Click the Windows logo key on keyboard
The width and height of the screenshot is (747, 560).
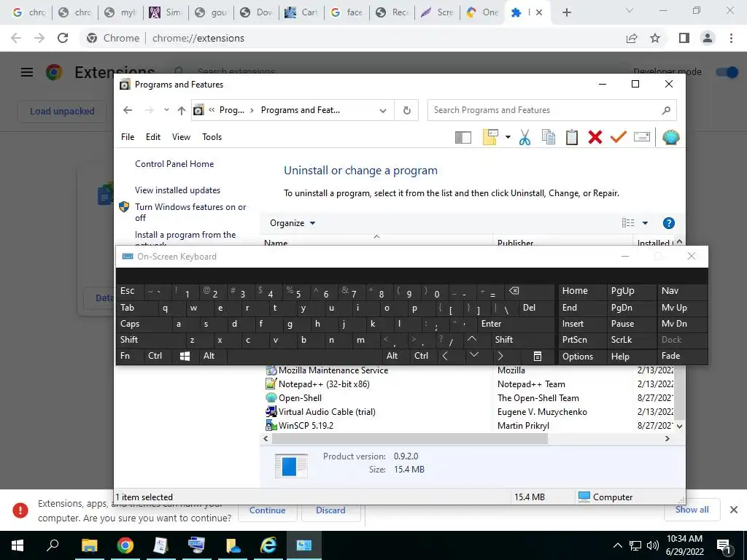pos(185,356)
